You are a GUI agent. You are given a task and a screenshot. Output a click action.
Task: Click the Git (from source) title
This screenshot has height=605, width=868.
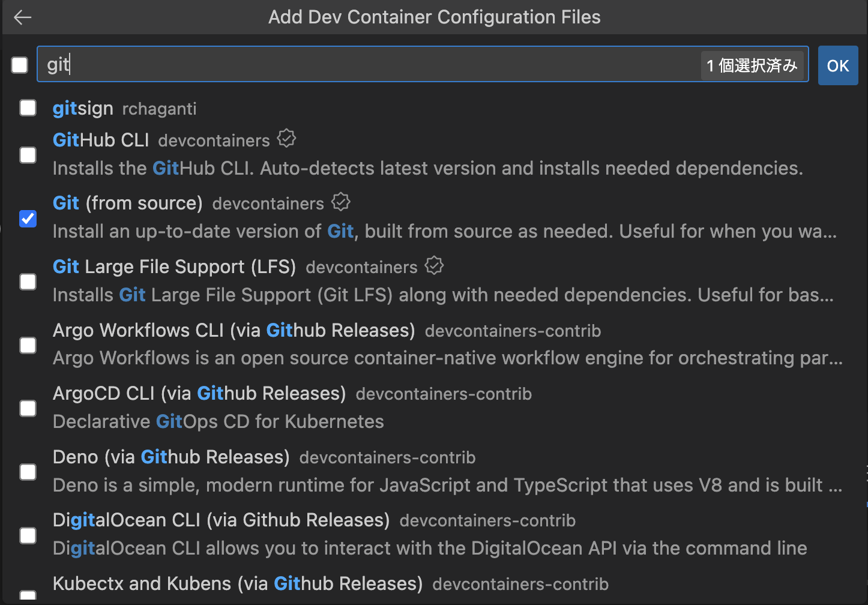tap(127, 203)
